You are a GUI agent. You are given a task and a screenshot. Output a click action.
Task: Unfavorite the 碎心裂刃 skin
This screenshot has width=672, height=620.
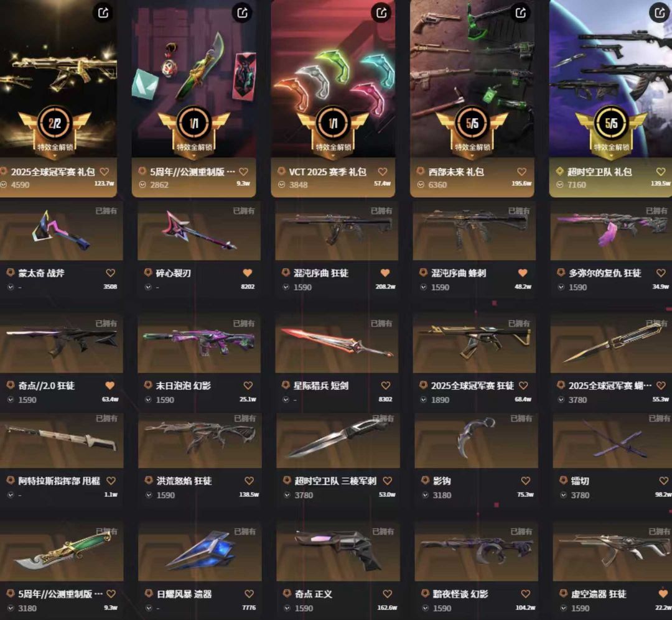(x=247, y=273)
